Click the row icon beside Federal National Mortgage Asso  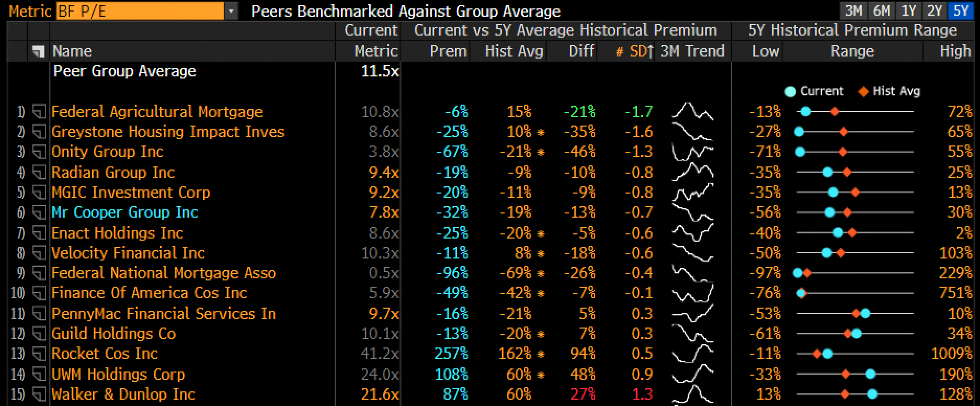(x=39, y=273)
